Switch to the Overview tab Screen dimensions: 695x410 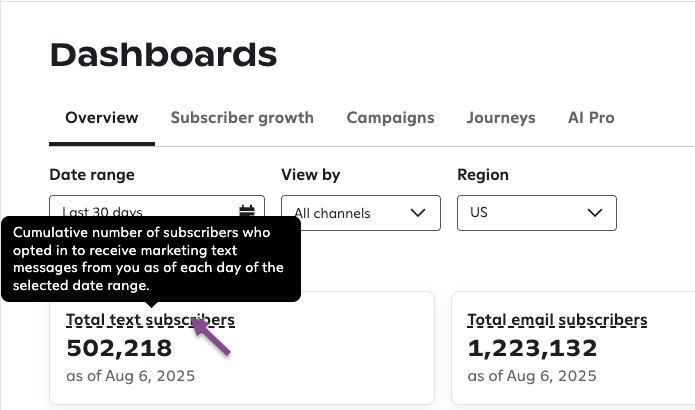pyautogui.click(x=101, y=118)
